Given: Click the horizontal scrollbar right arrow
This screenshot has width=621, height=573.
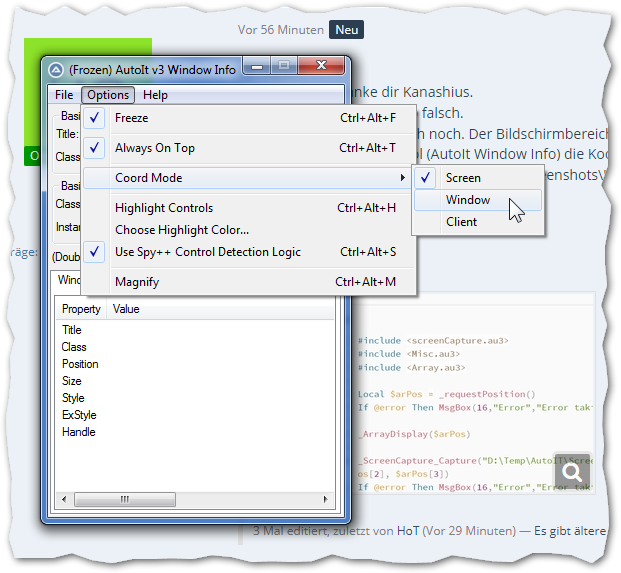Looking at the screenshot, I should click(327, 498).
